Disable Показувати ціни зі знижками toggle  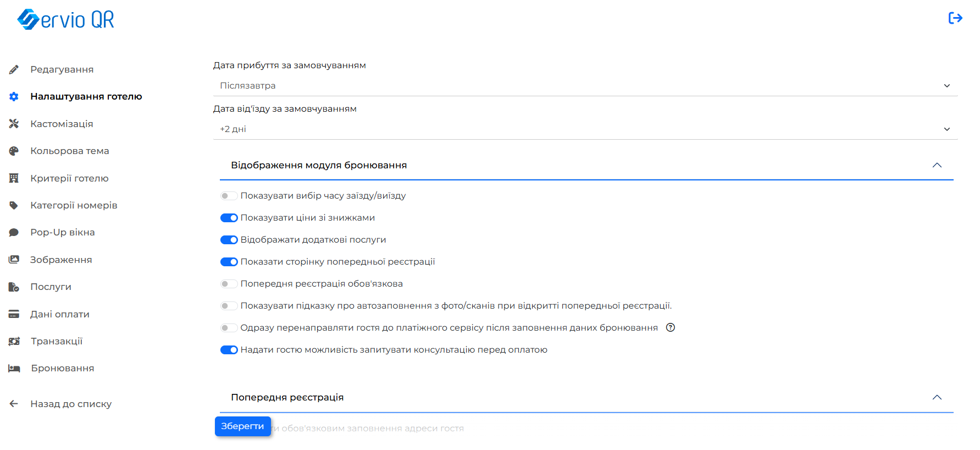pyautogui.click(x=229, y=218)
